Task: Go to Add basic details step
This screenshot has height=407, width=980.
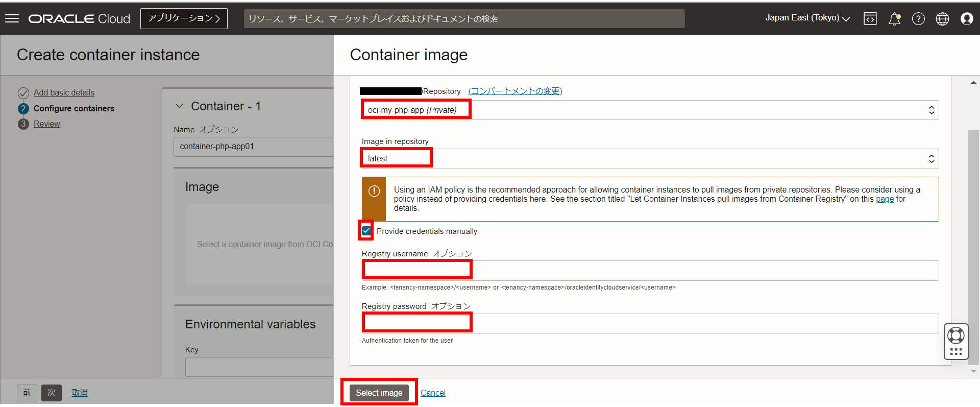Action: pos(64,92)
